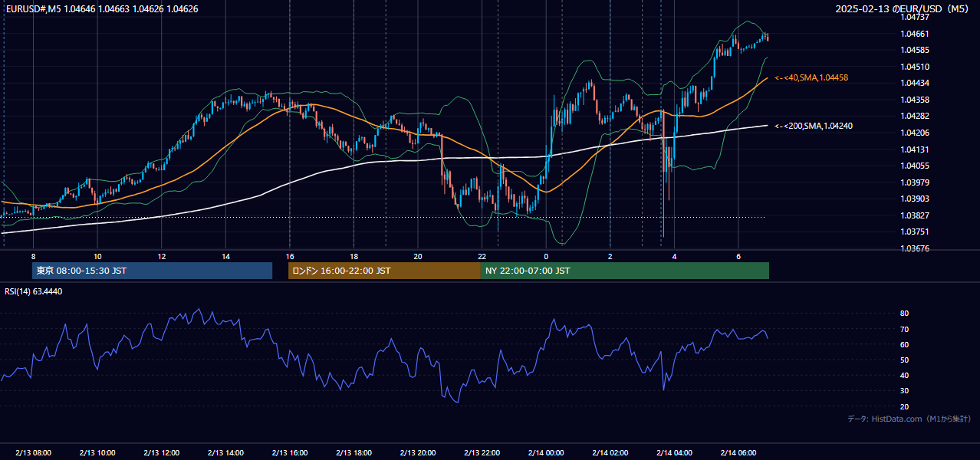Click price axis label 1.04737
Screen dimensions: 980x460
(x=914, y=17)
